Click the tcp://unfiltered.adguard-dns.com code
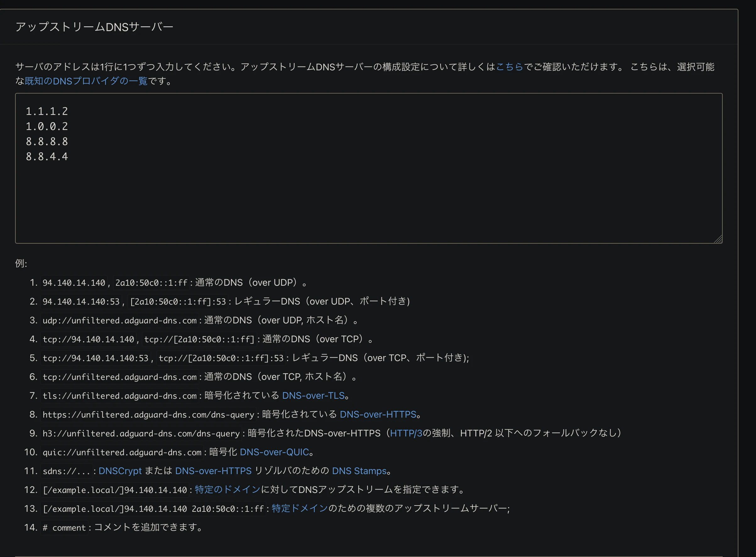This screenshot has width=756, height=557. 119,377
